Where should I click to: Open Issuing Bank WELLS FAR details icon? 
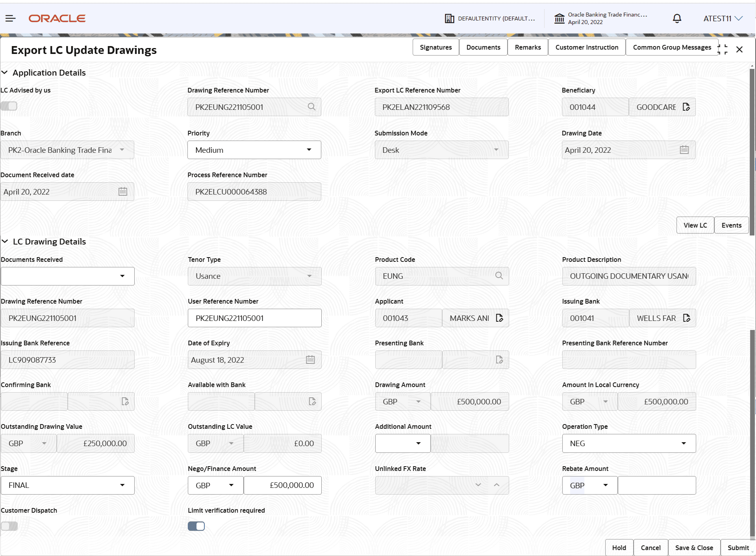click(x=687, y=318)
